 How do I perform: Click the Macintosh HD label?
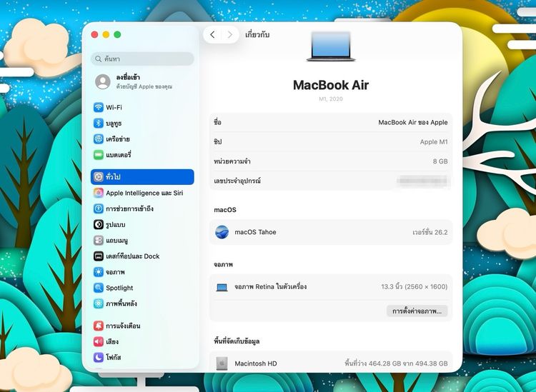click(x=256, y=363)
